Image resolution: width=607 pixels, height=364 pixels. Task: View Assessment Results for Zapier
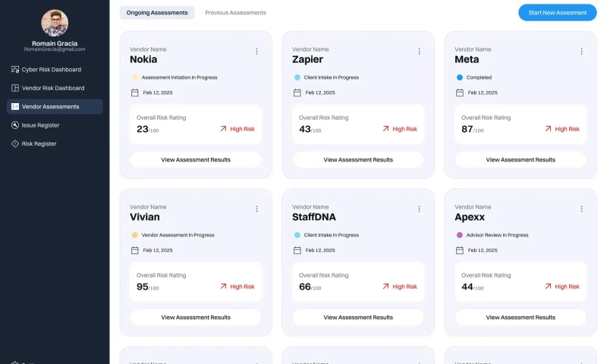[358, 160]
